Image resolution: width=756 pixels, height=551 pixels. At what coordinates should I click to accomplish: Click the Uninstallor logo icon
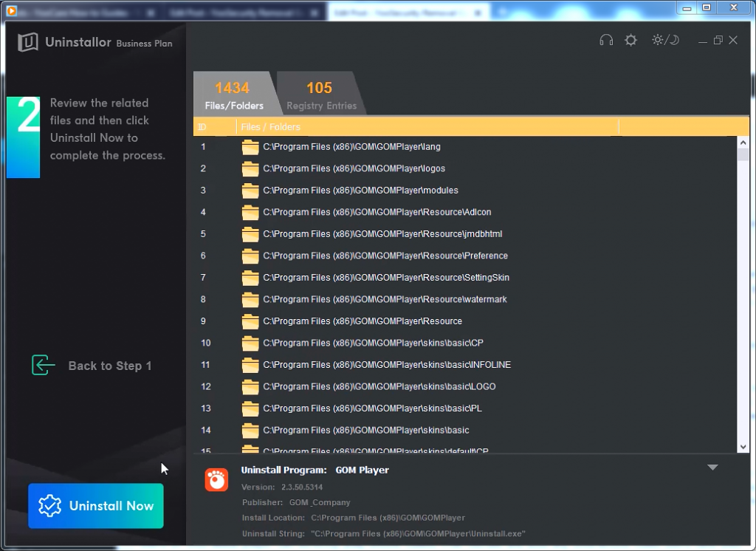[x=28, y=42]
